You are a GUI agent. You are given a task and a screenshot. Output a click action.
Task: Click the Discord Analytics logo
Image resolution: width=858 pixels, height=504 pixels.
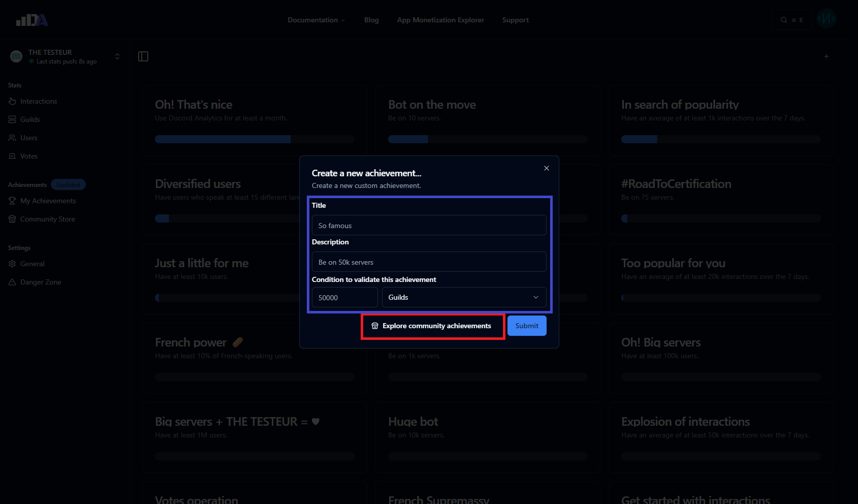[32, 20]
